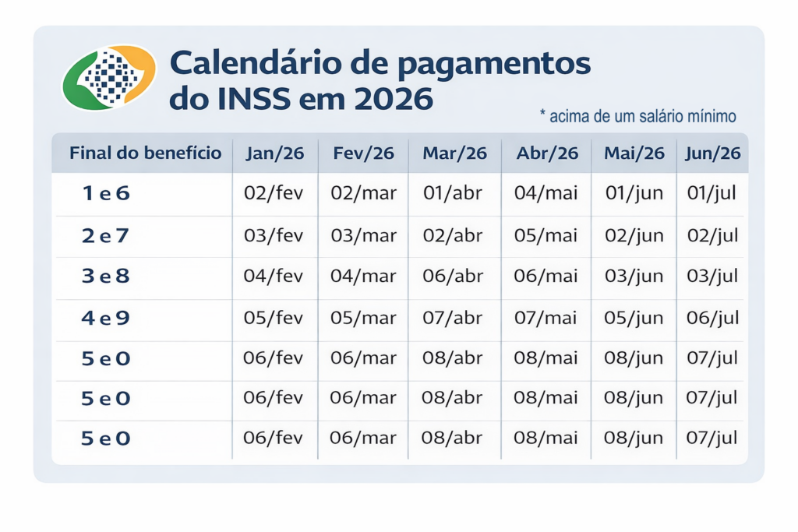Select the 04/mai date cell
798x532 pixels.
[x=546, y=194]
